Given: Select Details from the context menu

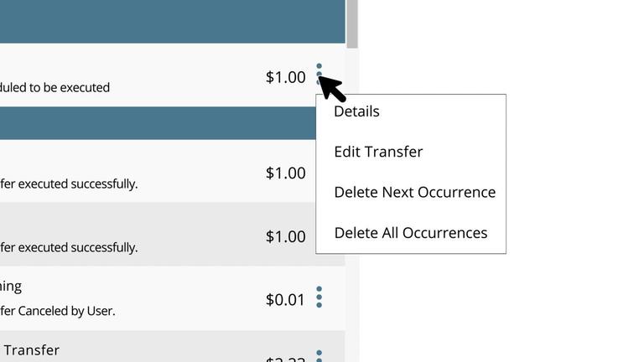Looking at the screenshot, I should (356, 111).
